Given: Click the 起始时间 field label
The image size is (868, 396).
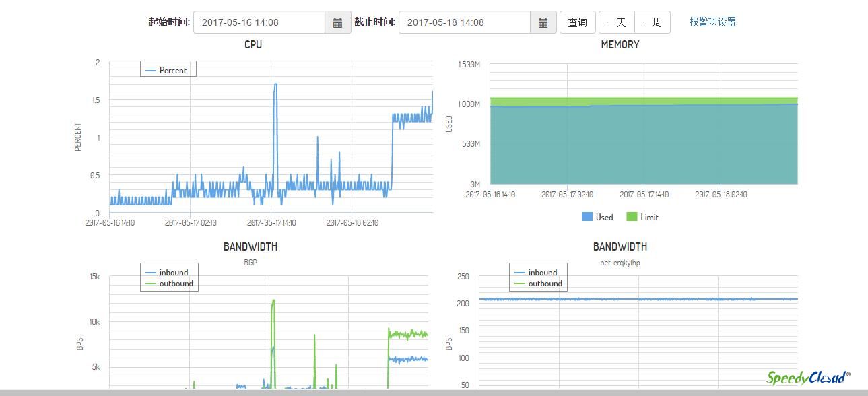Looking at the screenshot, I should [x=169, y=22].
